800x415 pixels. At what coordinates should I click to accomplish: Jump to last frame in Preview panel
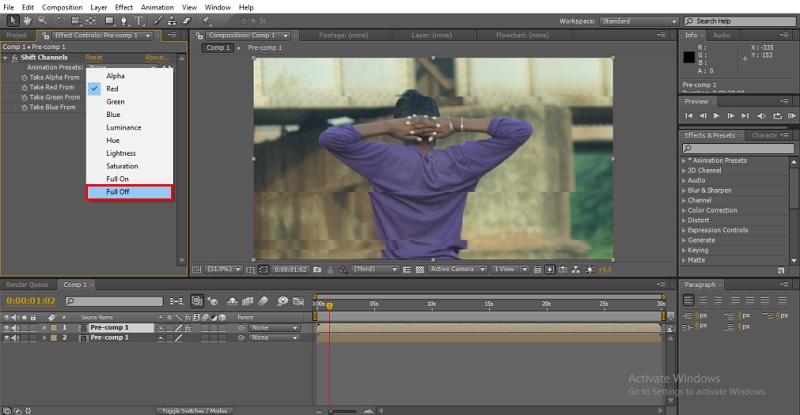(745, 116)
